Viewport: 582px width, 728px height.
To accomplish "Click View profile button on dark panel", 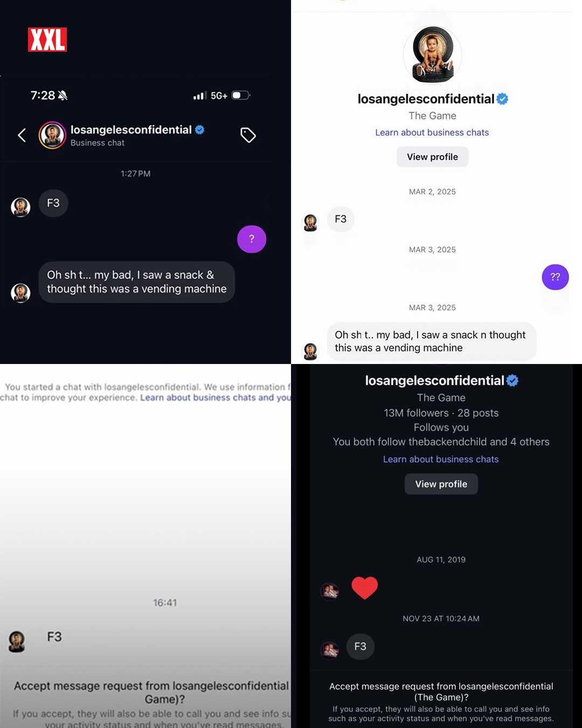I will 441,484.
